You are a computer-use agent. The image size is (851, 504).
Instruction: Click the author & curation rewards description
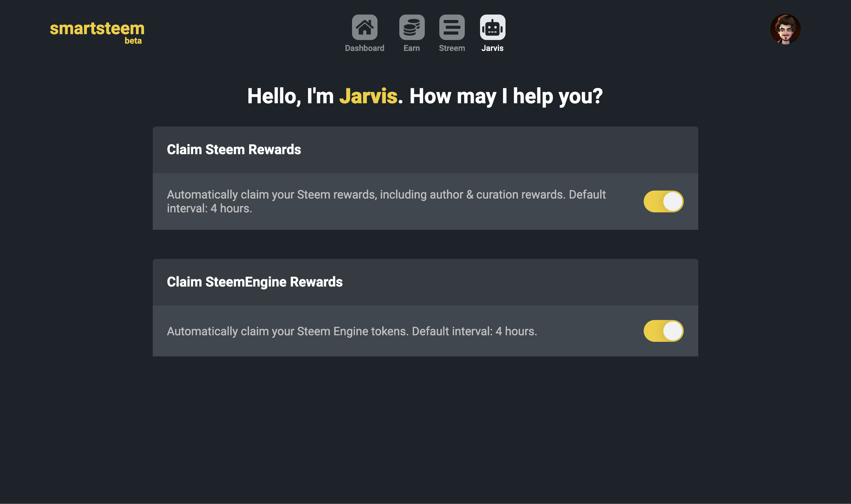coord(386,201)
